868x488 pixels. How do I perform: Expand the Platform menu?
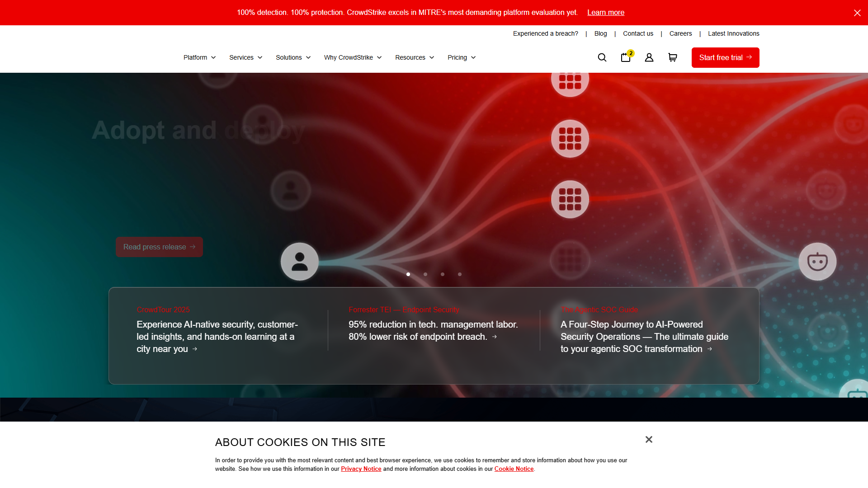199,57
